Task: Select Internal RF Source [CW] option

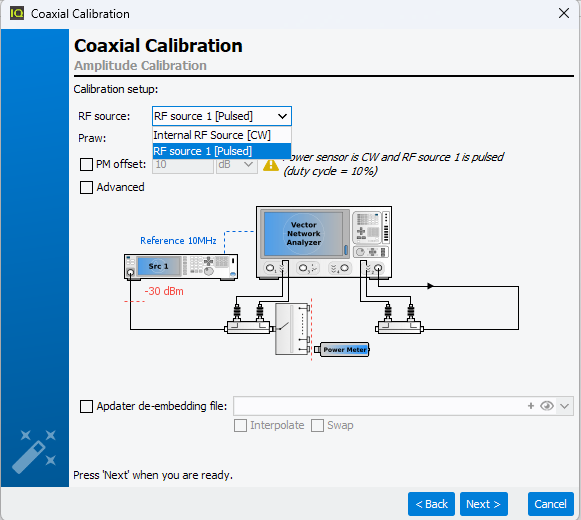Action: [222, 135]
